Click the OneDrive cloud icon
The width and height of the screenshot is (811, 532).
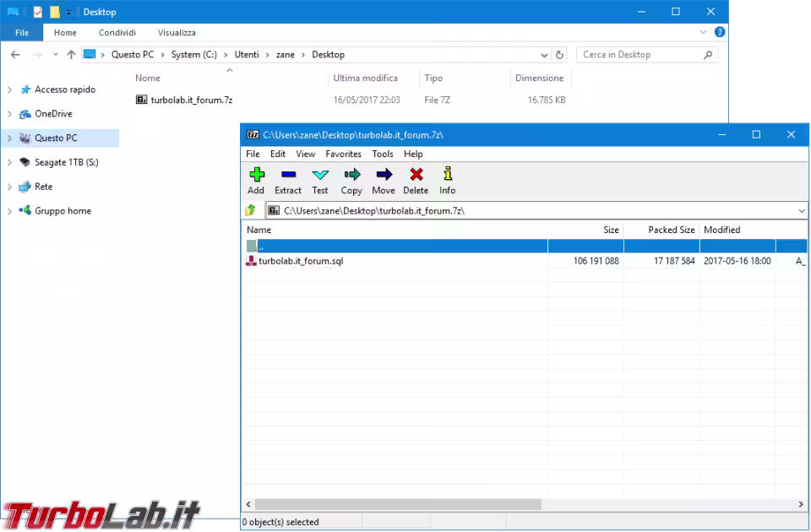(24, 114)
